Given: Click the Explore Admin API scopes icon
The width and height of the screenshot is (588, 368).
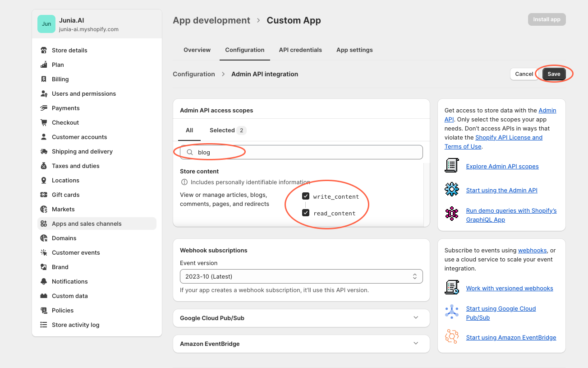Looking at the screenshot, I should pyautogui.click(x=452, y=166).
